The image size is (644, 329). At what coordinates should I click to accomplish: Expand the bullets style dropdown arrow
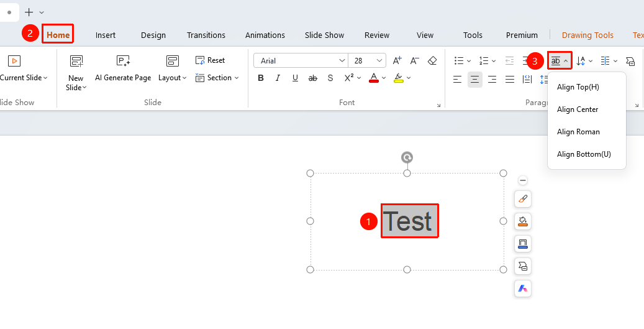click(469, 61)
